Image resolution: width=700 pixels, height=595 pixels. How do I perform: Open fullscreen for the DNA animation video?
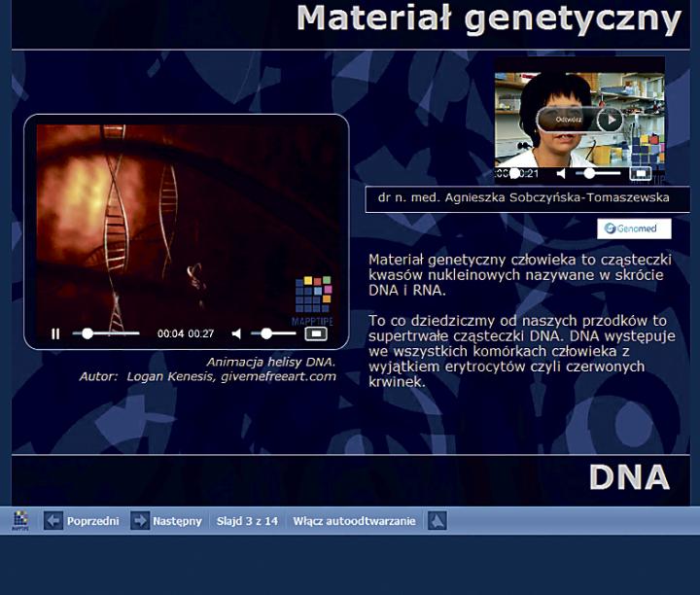pyautogui.click(x=315, y=333)
